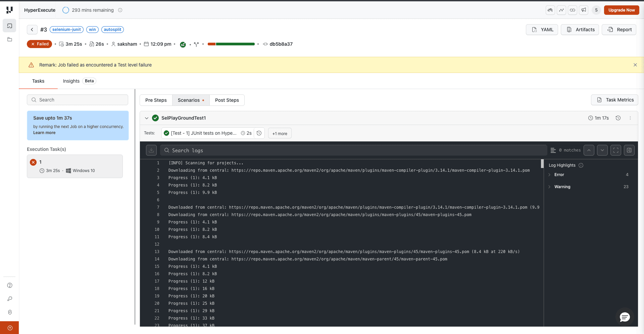Click the info icon beside 293 mins remaining
The height and width of the screenshot is (334, 644).
click(120, 10)
